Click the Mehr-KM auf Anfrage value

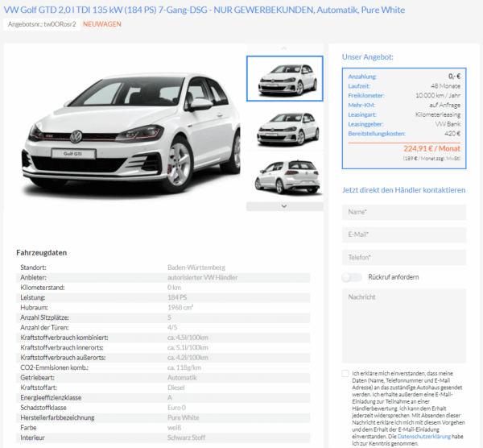point(445,105)
